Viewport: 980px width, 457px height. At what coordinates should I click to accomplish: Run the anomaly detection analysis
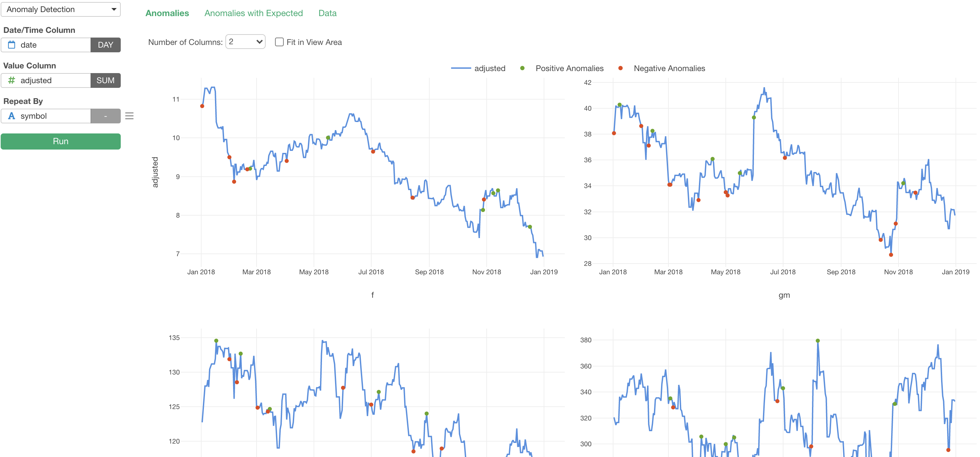point(60,141)
